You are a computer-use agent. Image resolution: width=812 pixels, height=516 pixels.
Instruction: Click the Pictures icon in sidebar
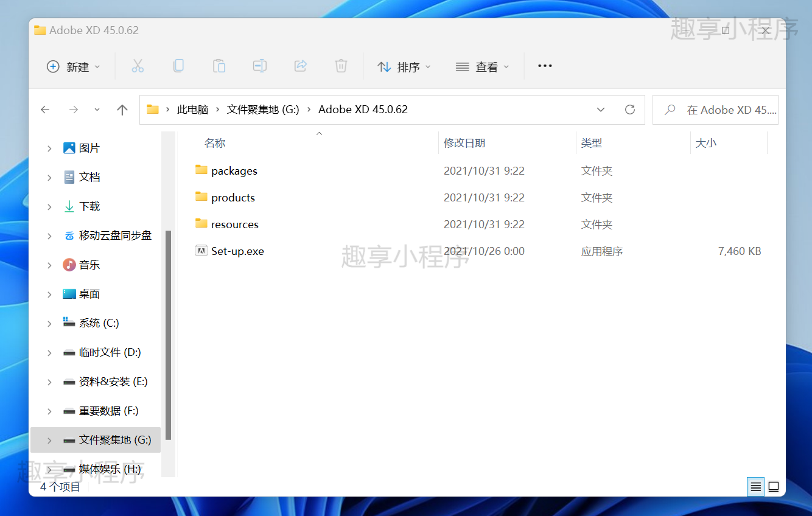[69, 148]
